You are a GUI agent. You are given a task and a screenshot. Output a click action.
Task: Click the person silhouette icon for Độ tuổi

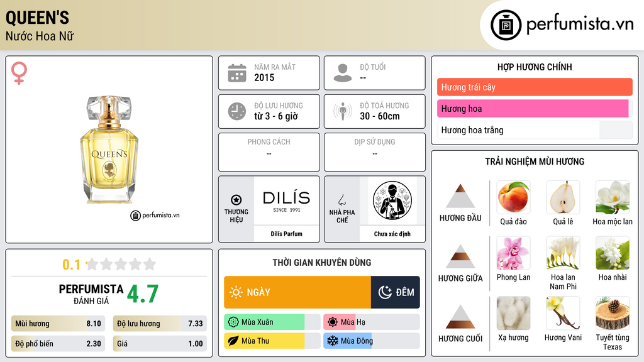pos(343,73)
